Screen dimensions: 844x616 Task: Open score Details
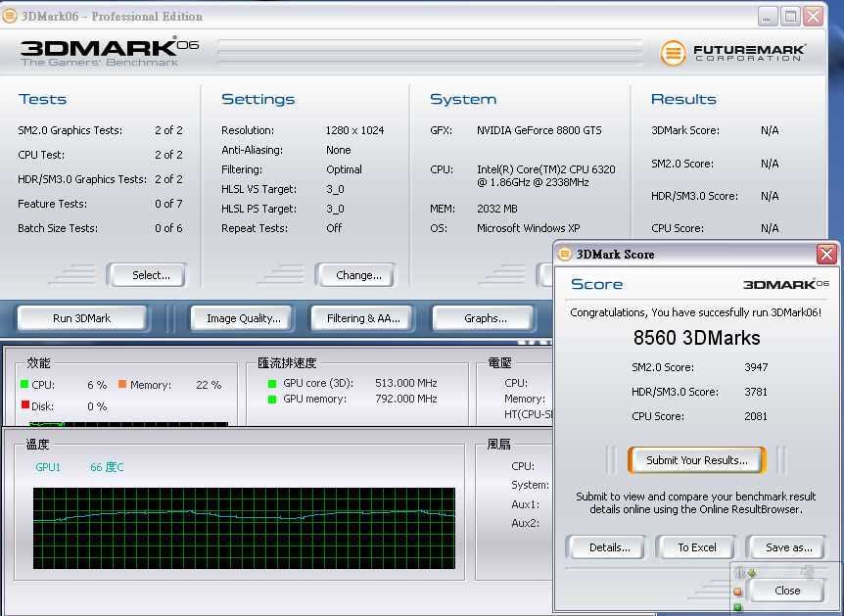(x=606, y=547)
